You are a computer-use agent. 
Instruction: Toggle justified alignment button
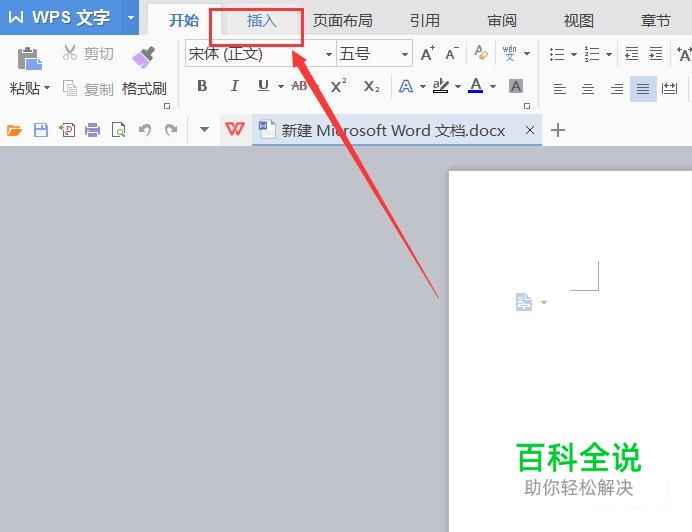(x=643, y=89)
